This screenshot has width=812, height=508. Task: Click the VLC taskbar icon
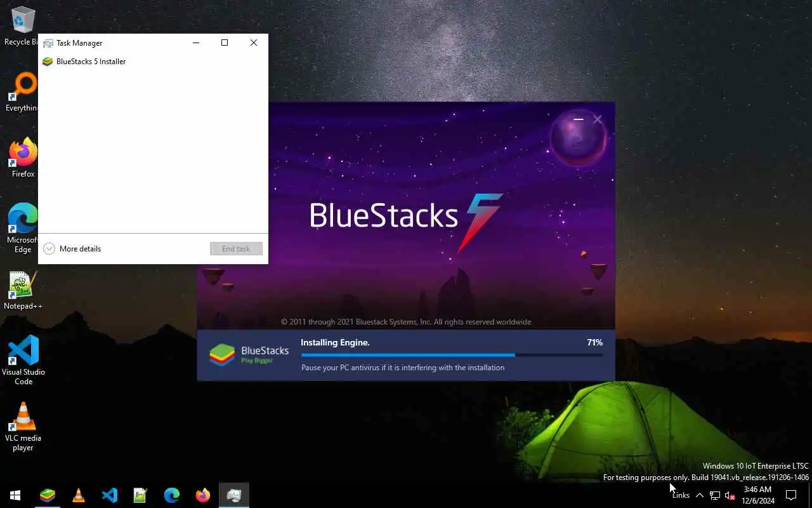click(79, 495)
